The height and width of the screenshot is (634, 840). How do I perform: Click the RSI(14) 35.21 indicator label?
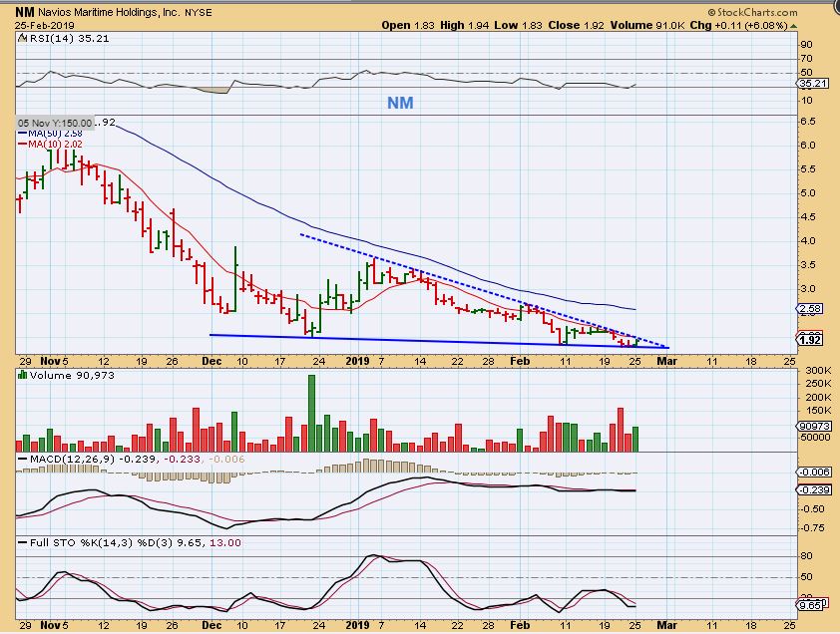[x=69, y=39]
